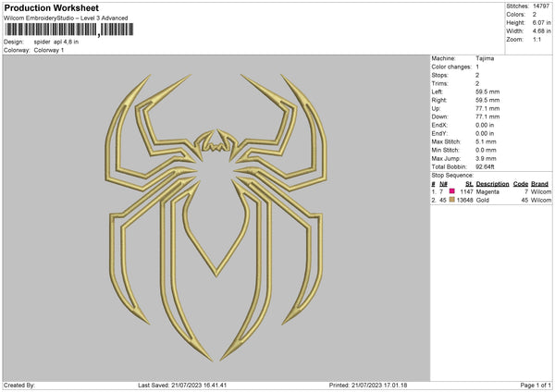The image size is (555, 392).
Task: Click the Description column header
Action: coord(492,184)
